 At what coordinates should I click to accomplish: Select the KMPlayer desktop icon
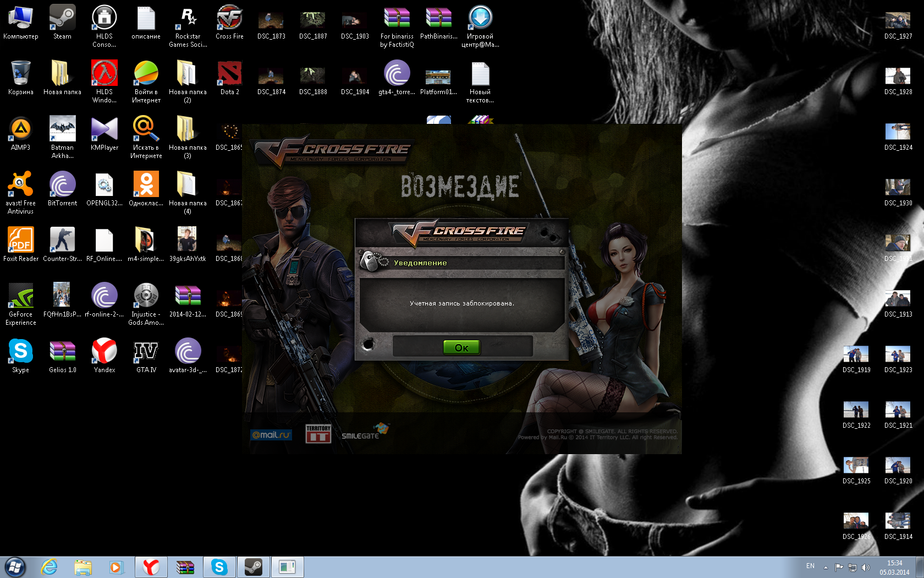(x=104, y=134)
